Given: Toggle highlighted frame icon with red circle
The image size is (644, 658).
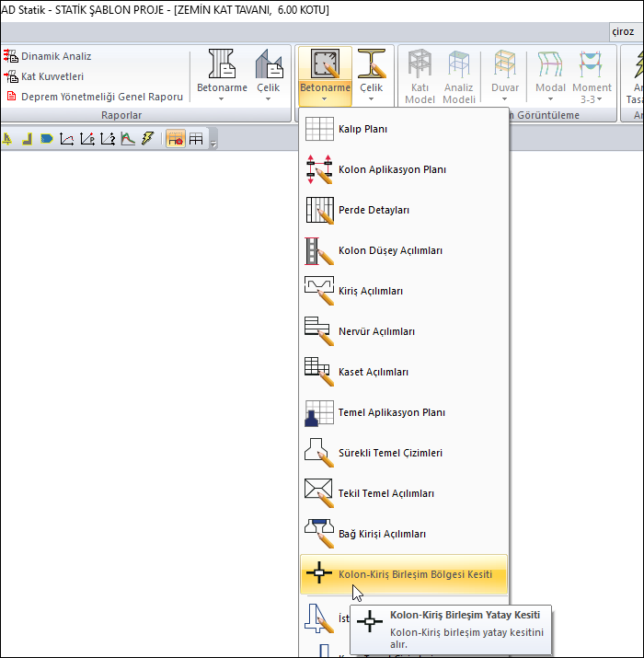Looking at the screenshot, I should pyautogui.click(x=176, y=138).
